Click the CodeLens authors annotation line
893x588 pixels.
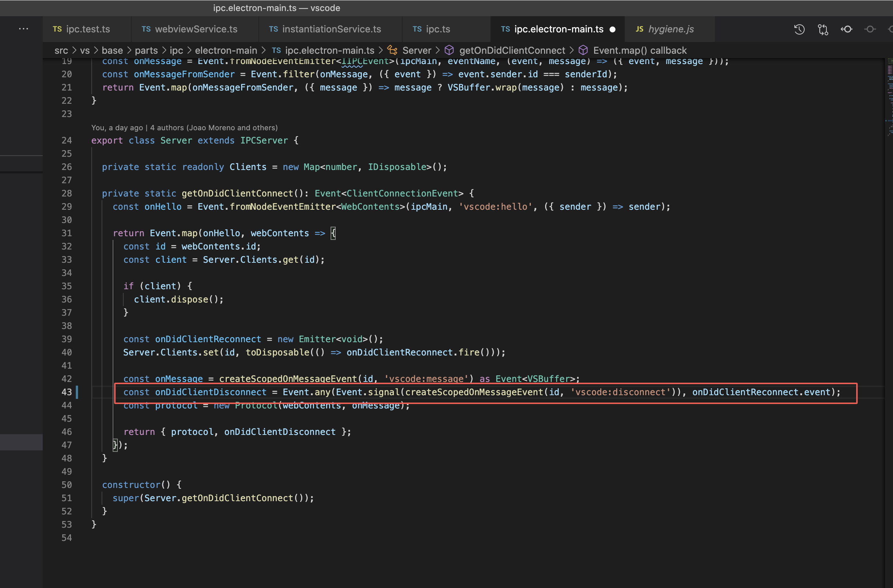pyautogui.click(x=184, y=128)
